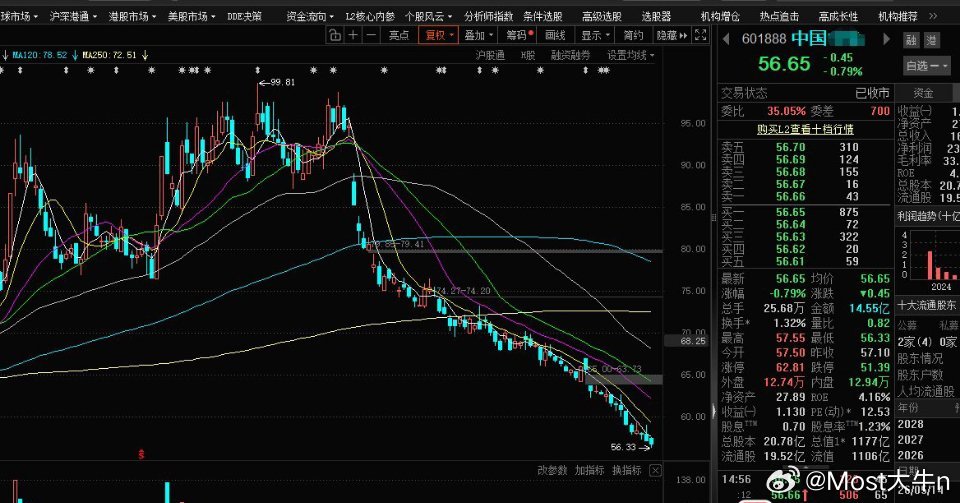Open 热点追击 menu

[779, 17]
